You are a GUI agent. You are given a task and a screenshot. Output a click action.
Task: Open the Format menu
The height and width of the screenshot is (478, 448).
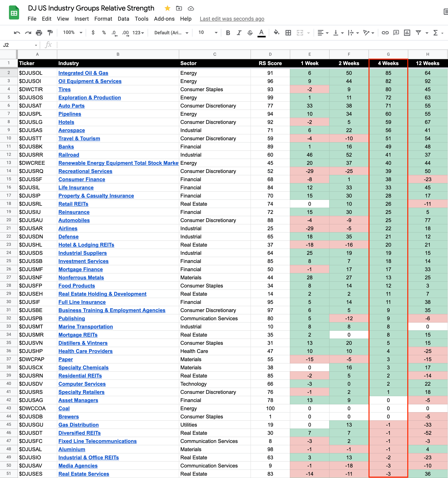[x=103, y=19]
